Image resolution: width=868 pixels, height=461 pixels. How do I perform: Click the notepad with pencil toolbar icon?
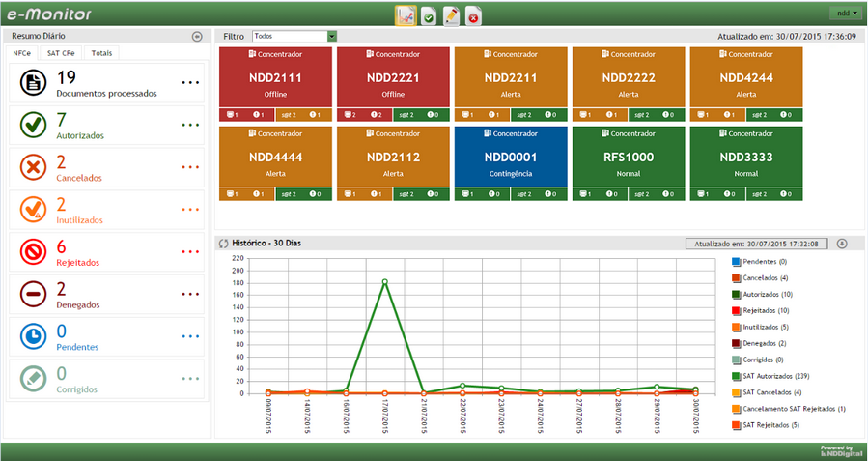click(x=451, y=14)
